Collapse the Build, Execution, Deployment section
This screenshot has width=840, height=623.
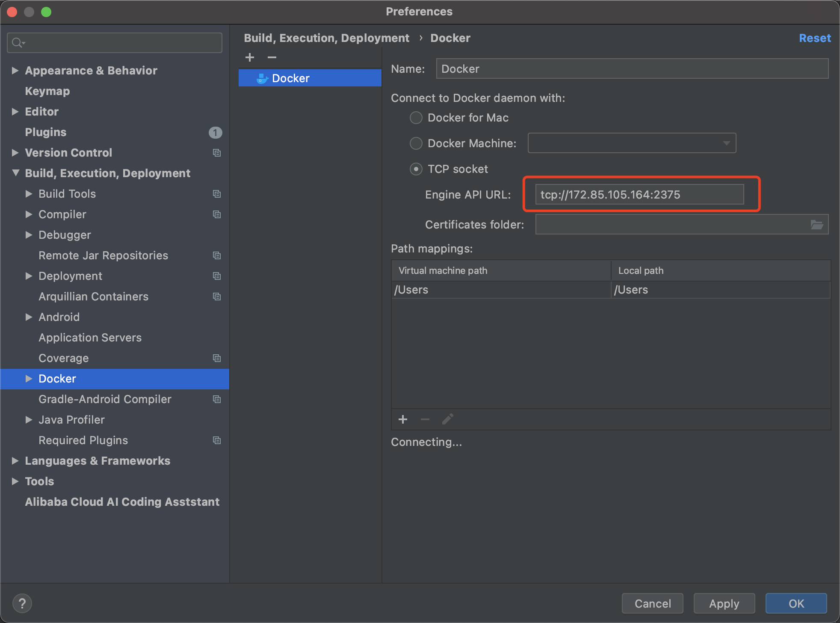point(16,173)
